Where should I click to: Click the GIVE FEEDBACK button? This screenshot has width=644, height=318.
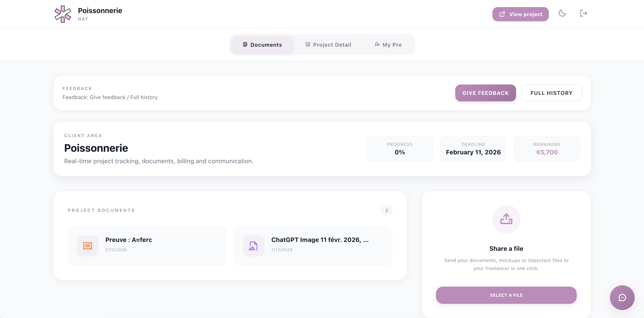pyautogui.click(x=485, y=93)
